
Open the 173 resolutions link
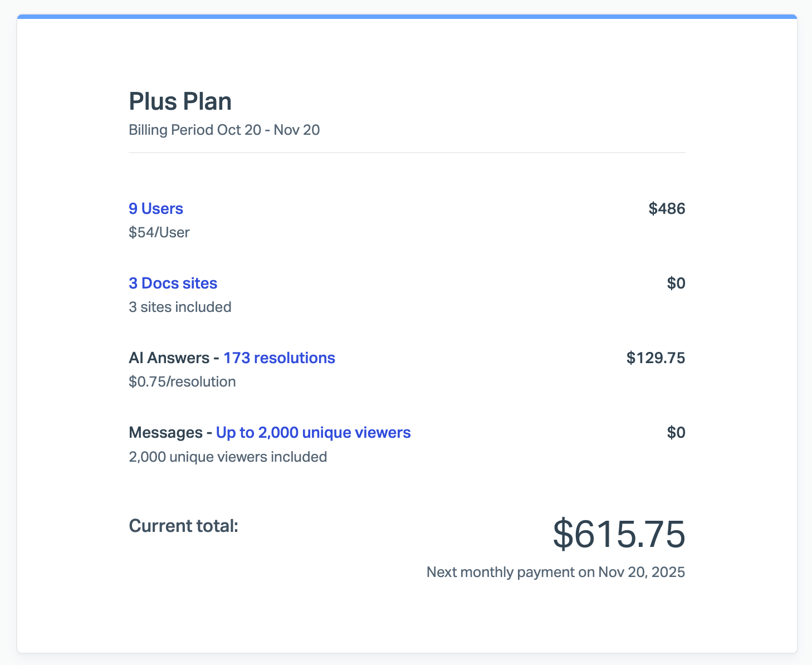pyautogui.click(x=279, y=358)
